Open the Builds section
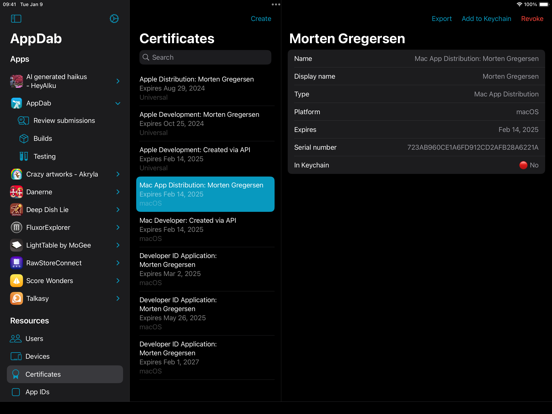 [x=43, y=139]
